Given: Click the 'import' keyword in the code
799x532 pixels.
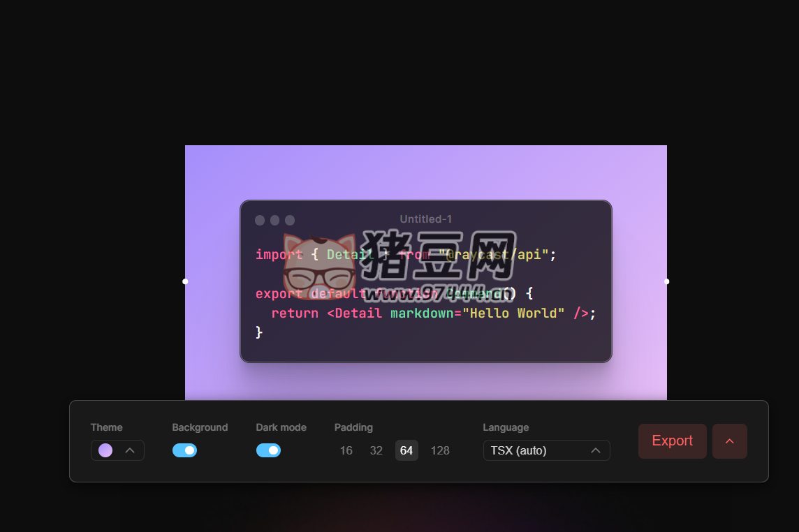Looking at the screenshot, I should tap(279, 254).
